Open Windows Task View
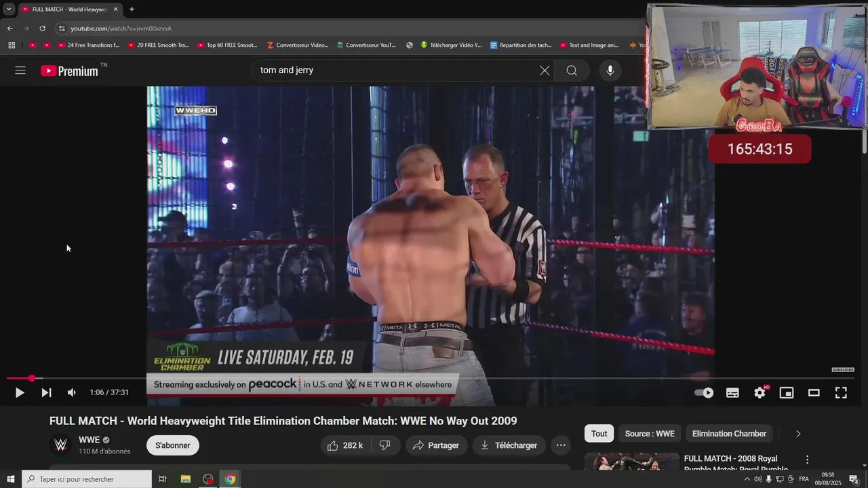This screenshot has width=868, height=488. [x=163, y=479]
